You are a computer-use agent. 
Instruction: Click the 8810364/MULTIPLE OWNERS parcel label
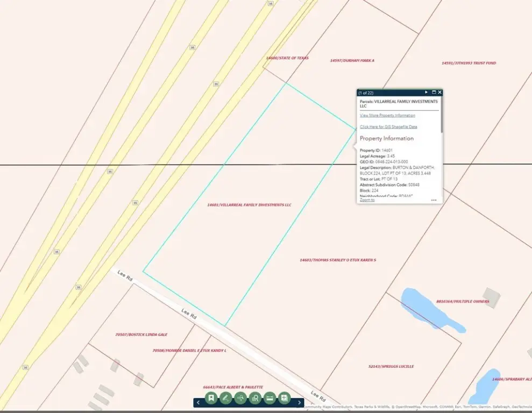pos(463,302)
